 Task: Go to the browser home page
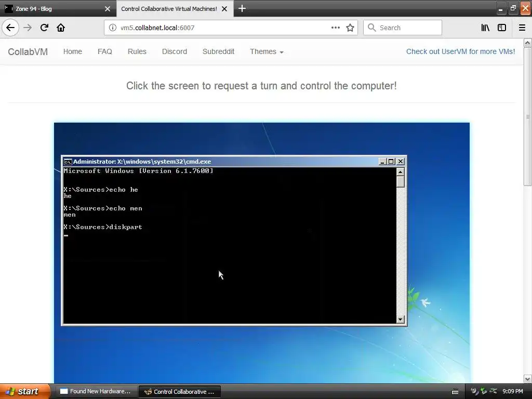[61, 28]
